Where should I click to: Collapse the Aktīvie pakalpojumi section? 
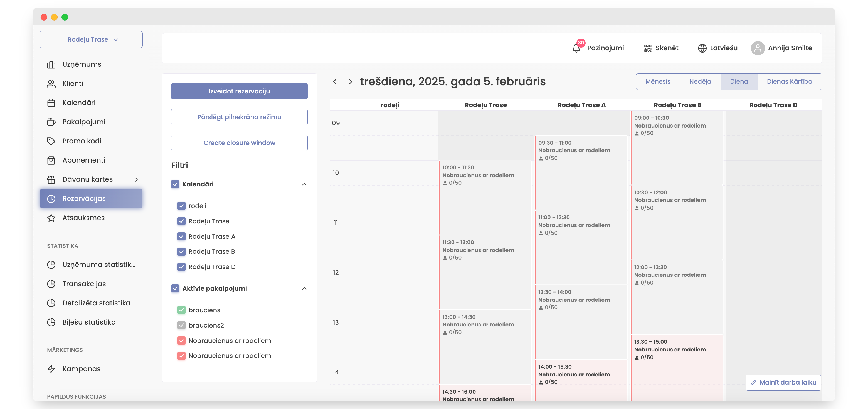coord(304,288)
